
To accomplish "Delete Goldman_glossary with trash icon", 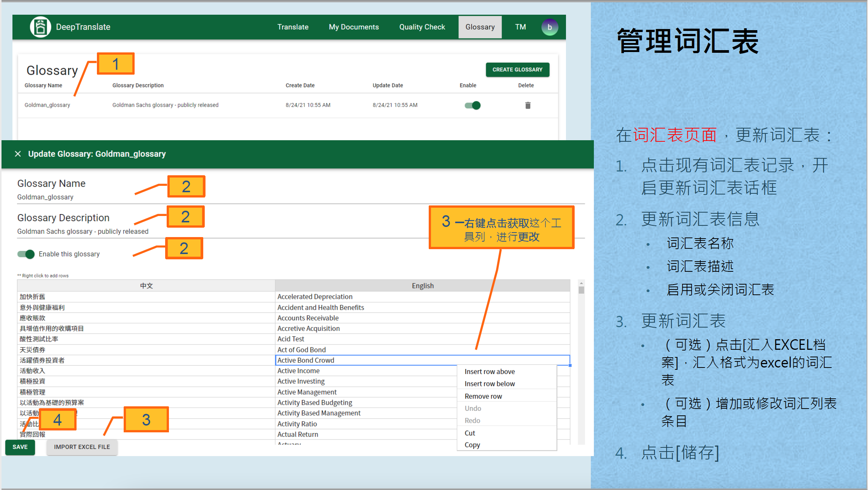I will pos(528,105).
